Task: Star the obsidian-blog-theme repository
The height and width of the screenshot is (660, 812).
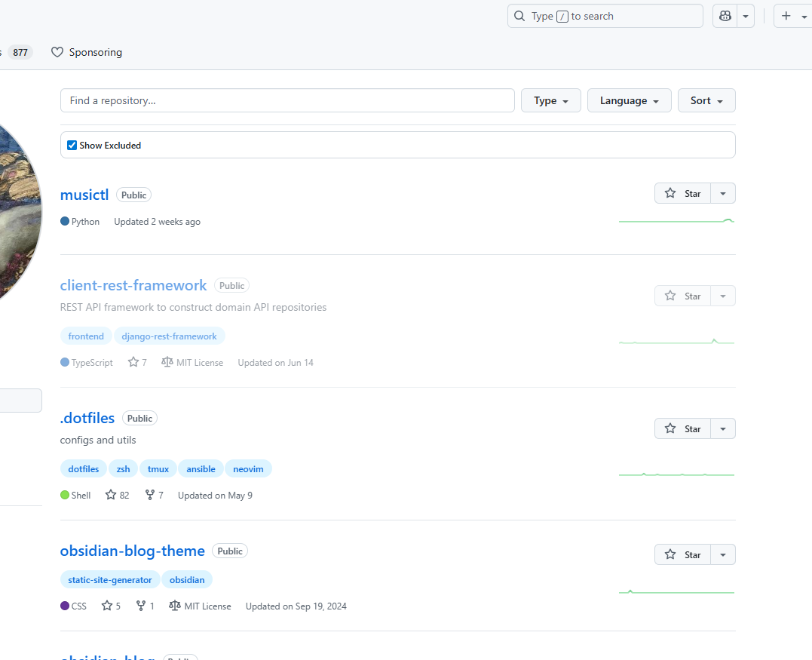Action: 682,554
